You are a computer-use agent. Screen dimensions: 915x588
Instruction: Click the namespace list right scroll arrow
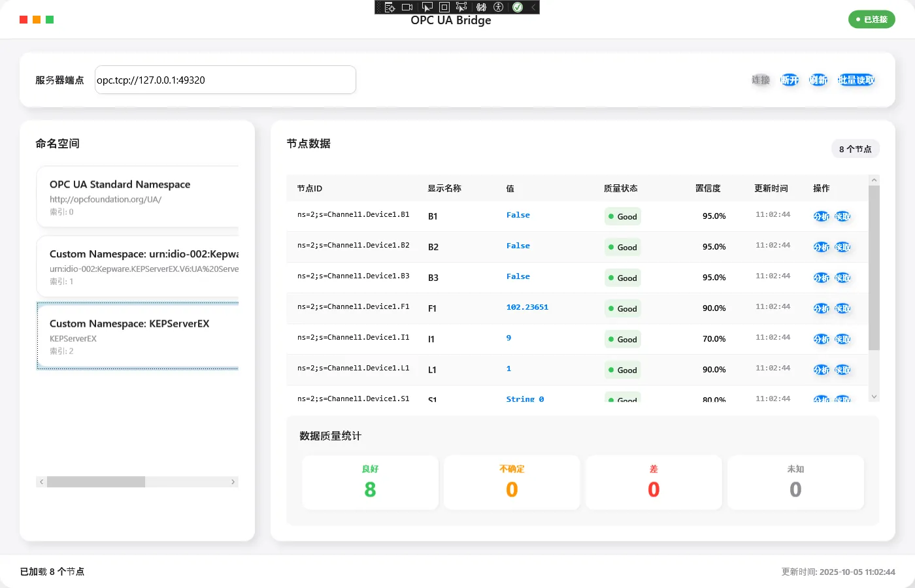(233, 482)
